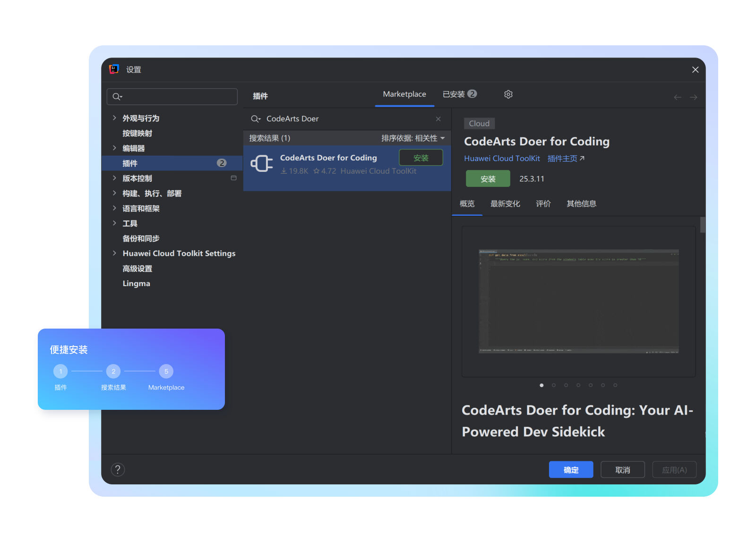Click the search magnifier in the plugin search

pyautogui.click(x=256, y=119)
